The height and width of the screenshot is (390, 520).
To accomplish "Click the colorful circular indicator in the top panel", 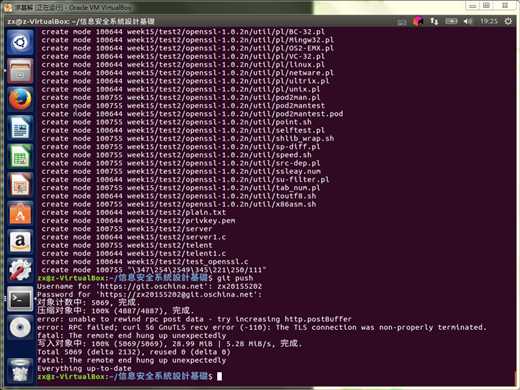I will 418,21.
